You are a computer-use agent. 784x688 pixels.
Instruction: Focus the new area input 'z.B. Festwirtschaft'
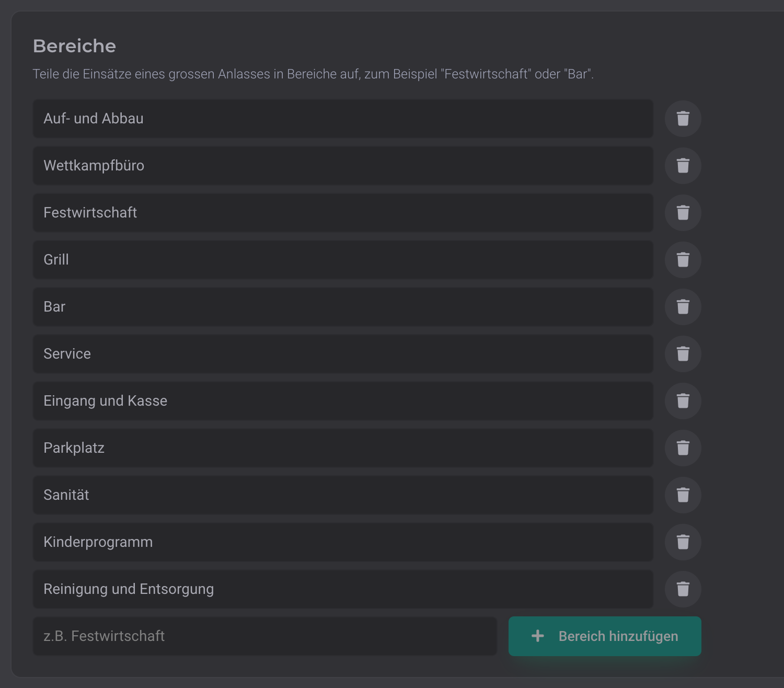(265, 636)
